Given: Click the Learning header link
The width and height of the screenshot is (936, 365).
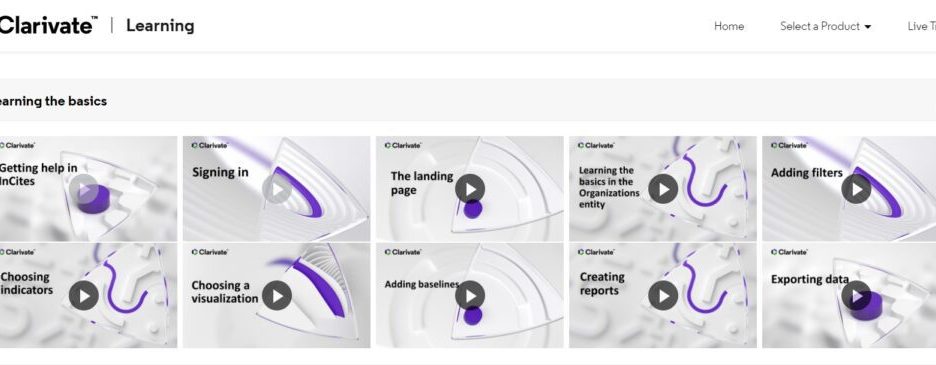Looking at the screenshot, I should [160, 26].
